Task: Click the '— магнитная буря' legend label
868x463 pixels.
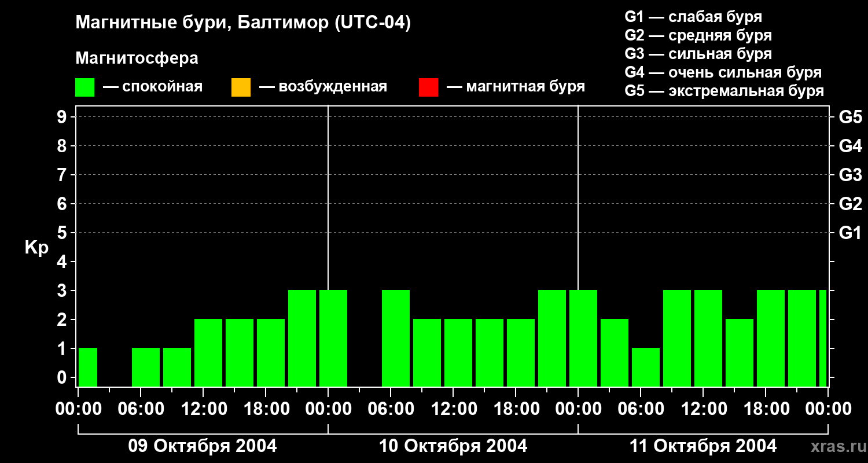Action: 516,87
